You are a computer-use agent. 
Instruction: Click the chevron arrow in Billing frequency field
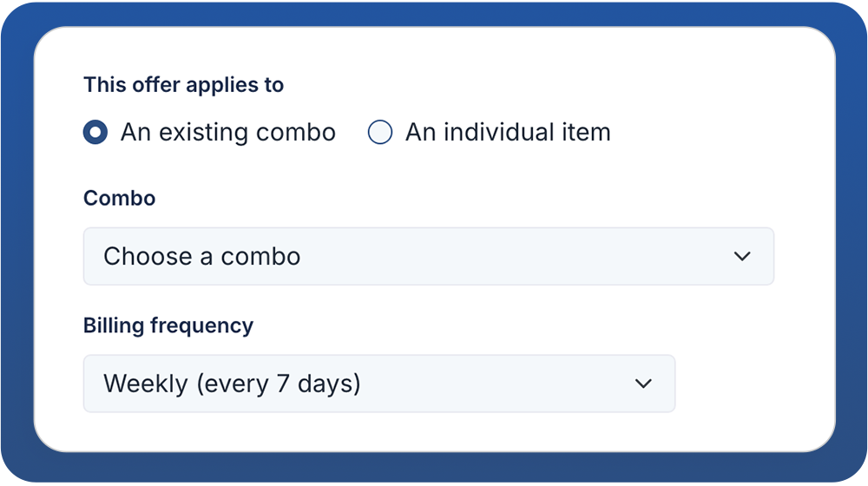(643, 384)
